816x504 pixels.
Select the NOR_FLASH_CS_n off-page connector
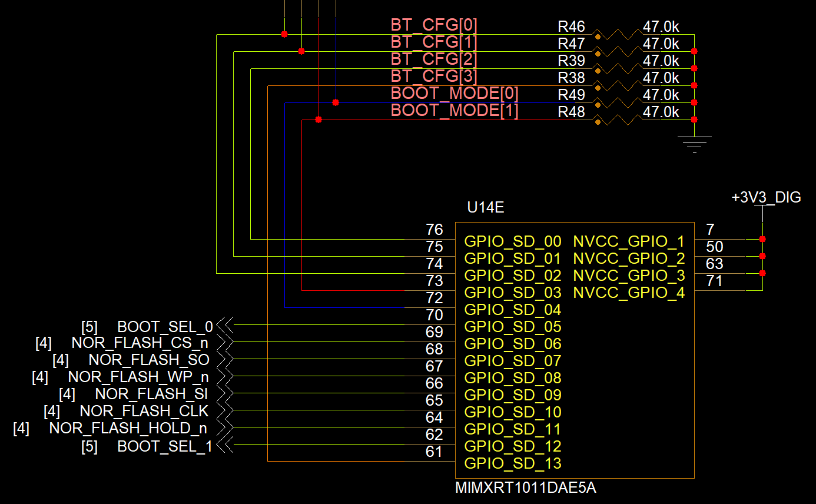tap(225, 341)
